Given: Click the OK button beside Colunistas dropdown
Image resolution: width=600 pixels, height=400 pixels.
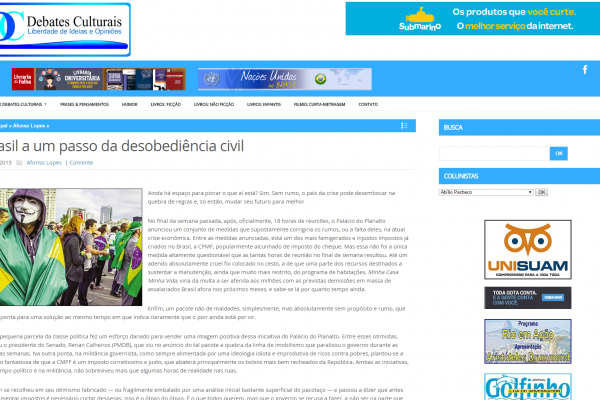Looking at the screenshot, I should click(542, 191).
